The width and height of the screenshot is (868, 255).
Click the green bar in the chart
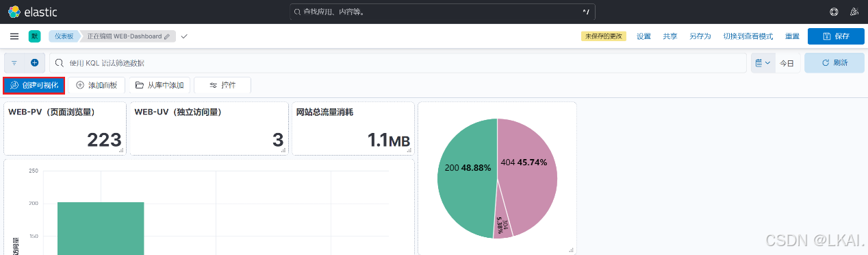[x=101, y=228]
